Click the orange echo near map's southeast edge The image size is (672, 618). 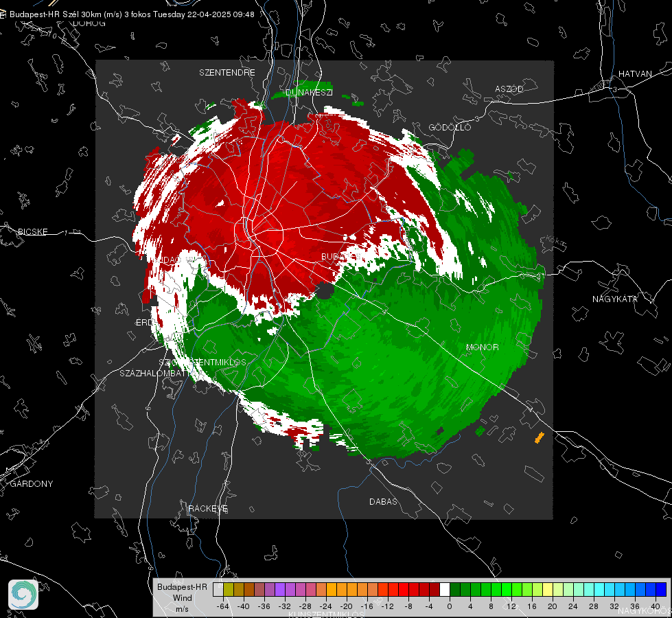(x=539, y=437)
